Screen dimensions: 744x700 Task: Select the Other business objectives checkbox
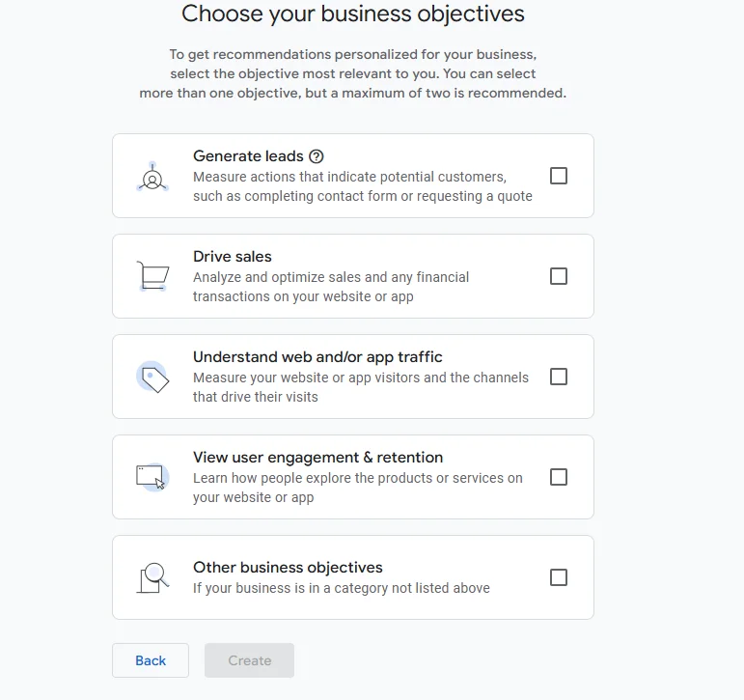(x=559, y=577)
